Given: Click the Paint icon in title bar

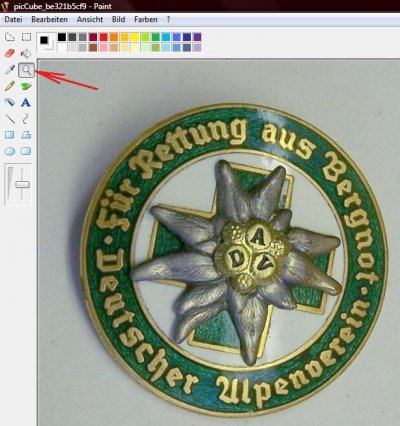Looking at the screenshot, I should click(x=5, y=6).
